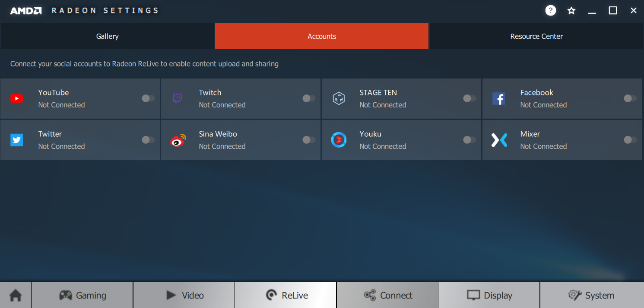Click the star favorites icon
The width and height of the screenshot is (644, 308).
tap(571, 10)
